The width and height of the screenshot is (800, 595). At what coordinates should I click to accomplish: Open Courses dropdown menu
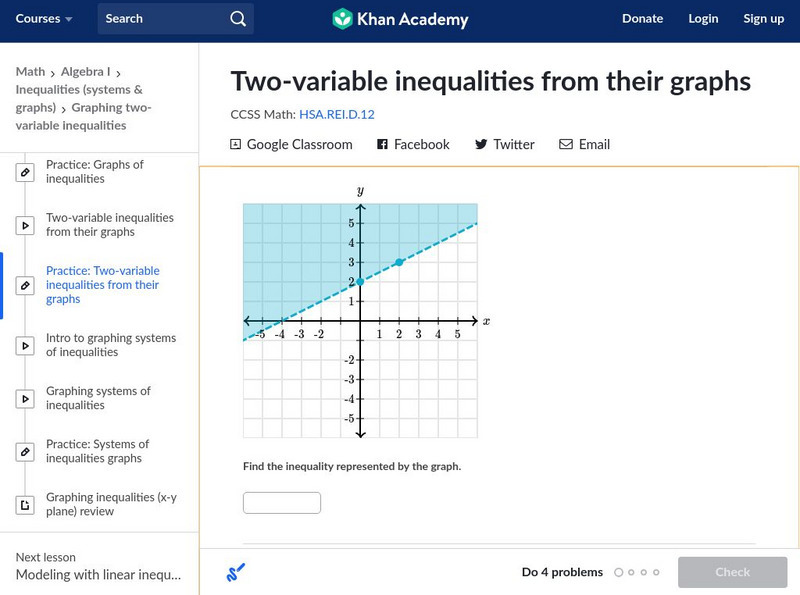[44, 19]
